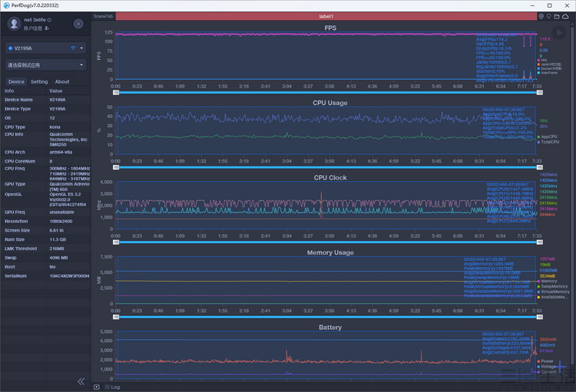Click the WiFi connection icon next to V2199A
The image size is (576, 392).
[74, 48]
